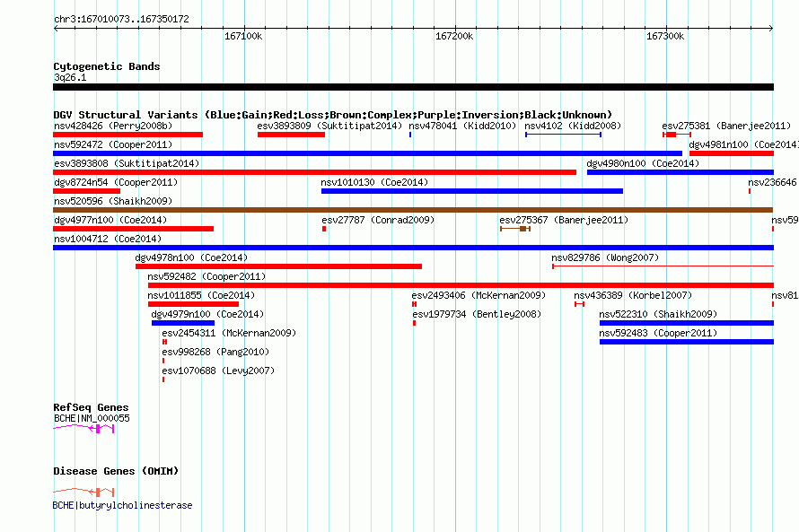The height and width of the screenshot is (532, 799).
Task: Click the blue nsv4102 gain interval bar
Action: click(x=563, y=135)
